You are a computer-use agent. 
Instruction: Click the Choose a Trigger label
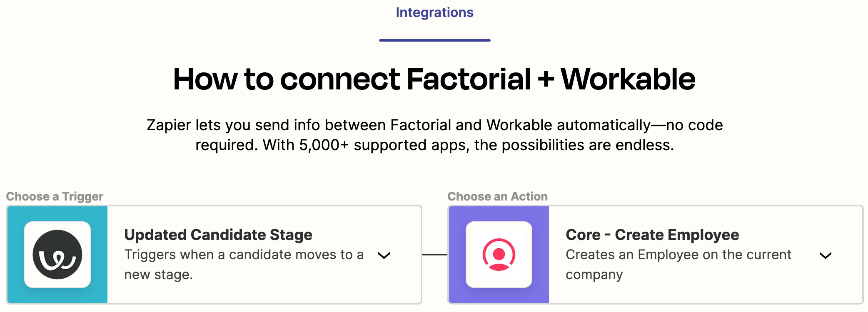click(55, 196)
